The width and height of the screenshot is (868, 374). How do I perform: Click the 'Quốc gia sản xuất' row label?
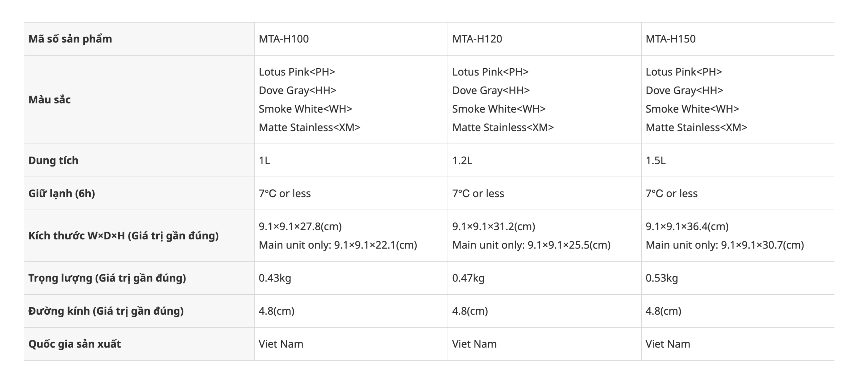[x=75, y=344]
